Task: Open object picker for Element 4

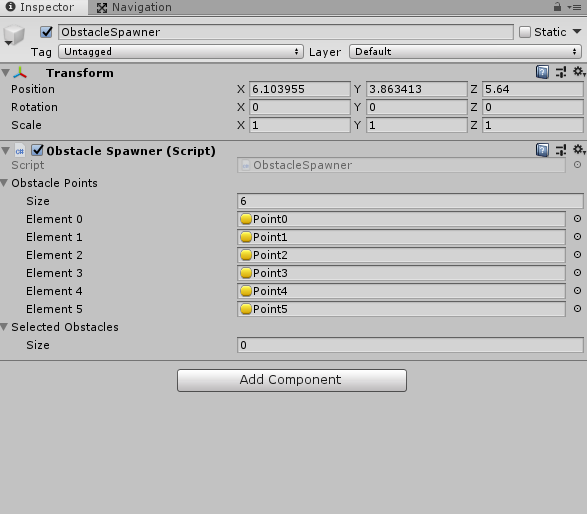Action: tap(577, 291)
